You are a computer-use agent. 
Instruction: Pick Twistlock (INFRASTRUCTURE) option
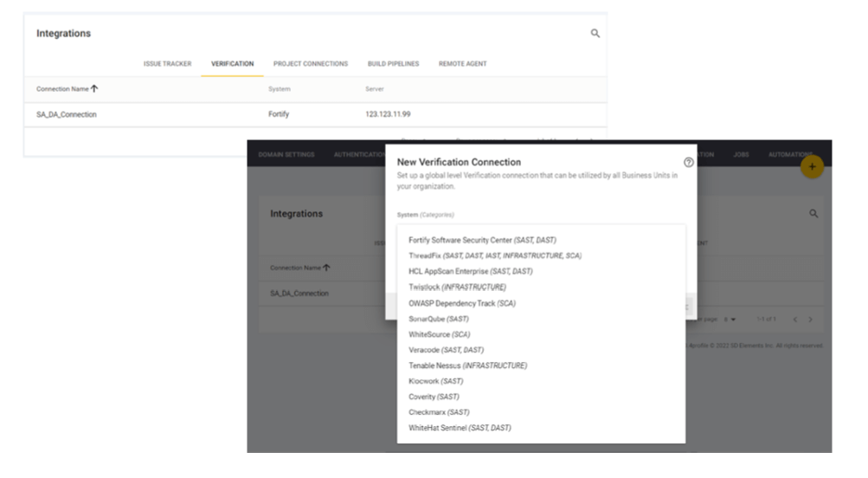457,287
